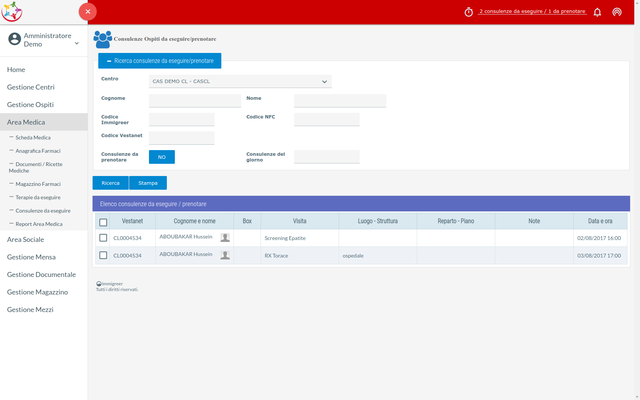Click the NFC signal icon in the header

617,12
